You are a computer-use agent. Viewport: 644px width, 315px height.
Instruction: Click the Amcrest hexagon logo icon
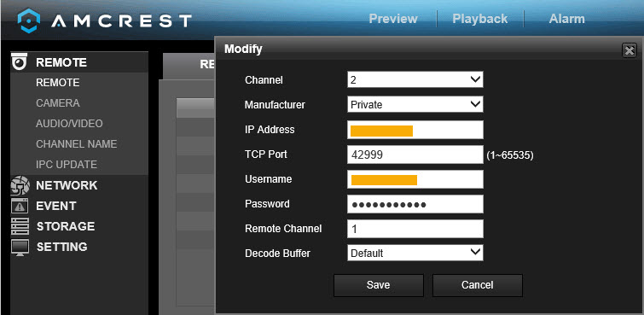(x=29, y=20)
